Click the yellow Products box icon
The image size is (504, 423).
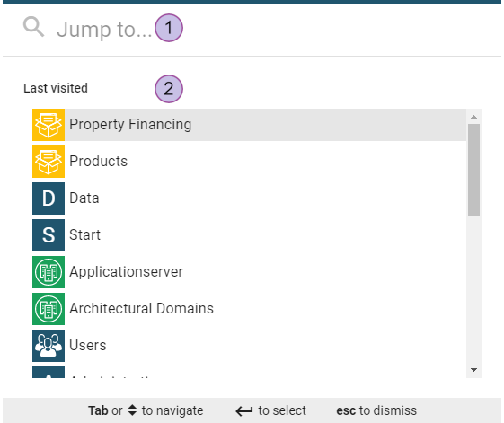[49, 162]
